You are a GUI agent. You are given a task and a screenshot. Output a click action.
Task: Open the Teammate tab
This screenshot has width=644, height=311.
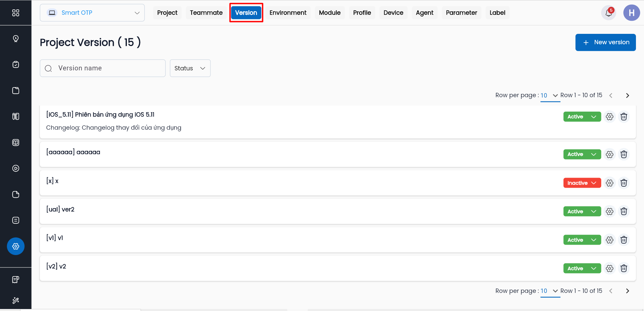coord(206,13)
